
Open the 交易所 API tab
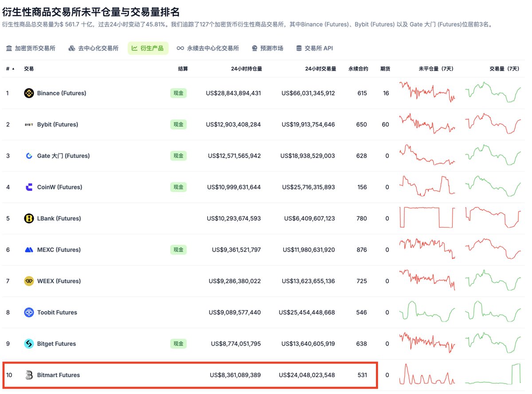click(x=314, y=48)
